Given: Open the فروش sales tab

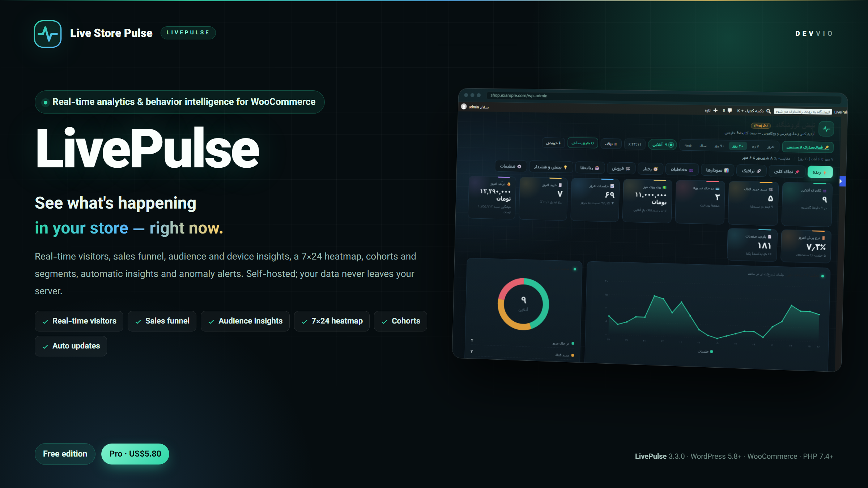Looking at the screenshot, I should 621,168.
